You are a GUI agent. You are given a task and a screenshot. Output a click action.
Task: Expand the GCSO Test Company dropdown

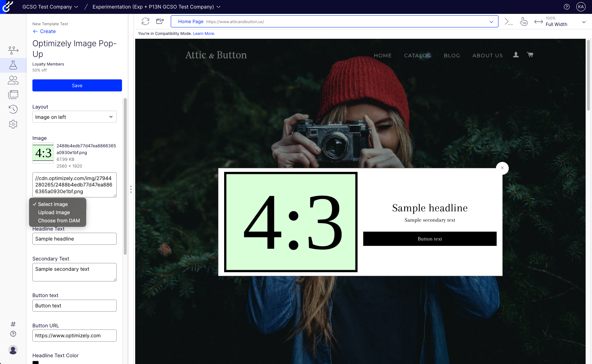(50, 7)
